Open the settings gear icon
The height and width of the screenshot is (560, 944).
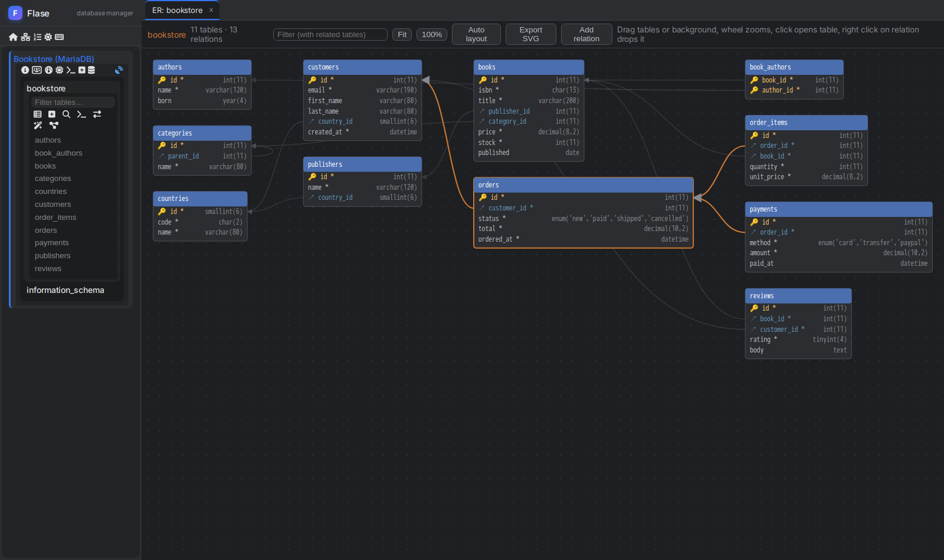pos(48,37)
